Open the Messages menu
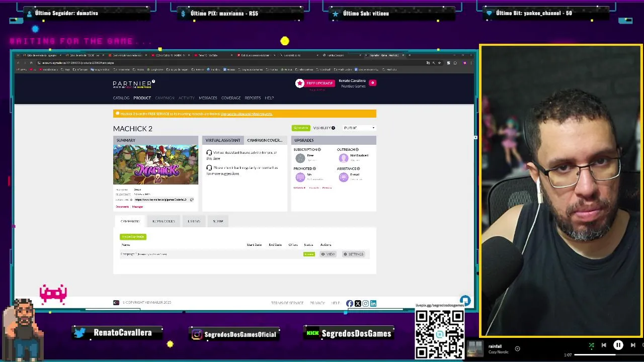The height and width of the screenshot is (362, 644). 208,98
